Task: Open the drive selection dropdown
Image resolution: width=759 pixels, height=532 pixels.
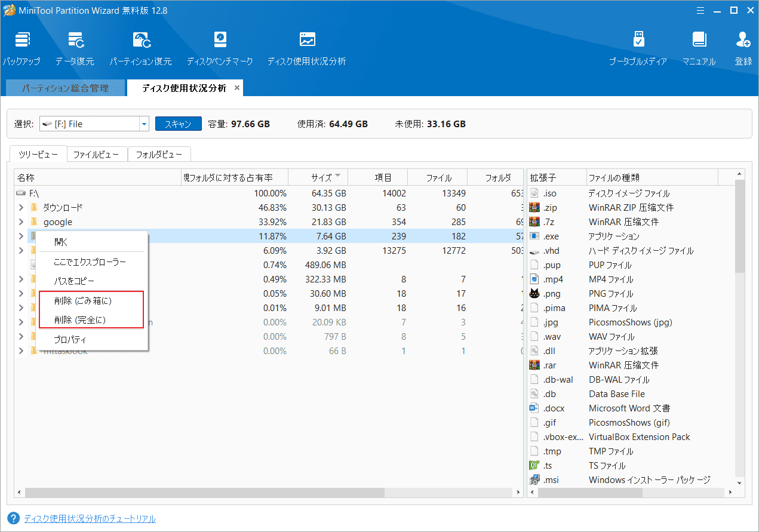Action: pyautogui.click(x=143, y=124)
